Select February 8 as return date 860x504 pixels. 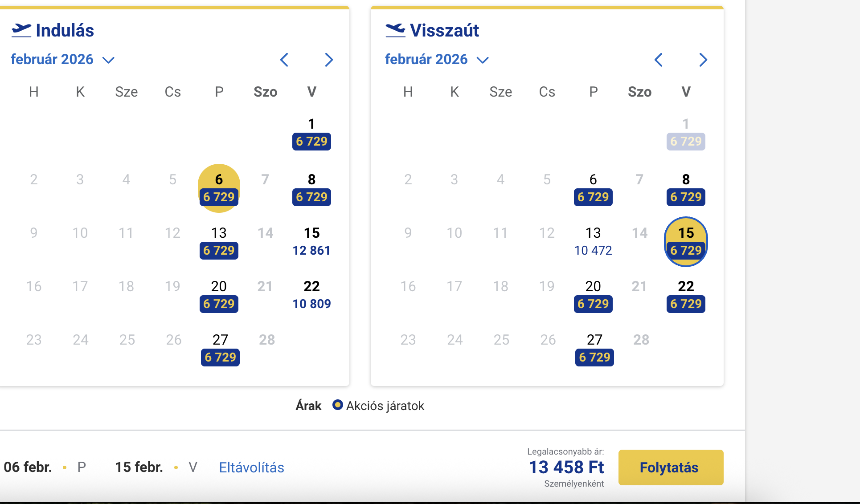(686, 188)
